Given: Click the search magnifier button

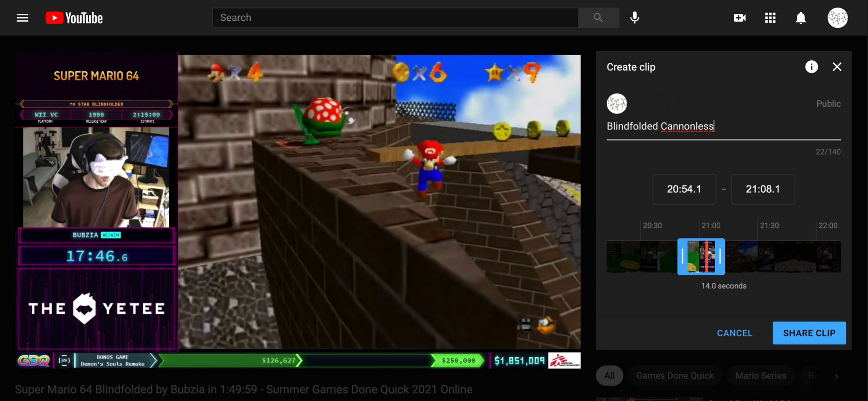Looking at the screenshot, I should coord(598,18).
